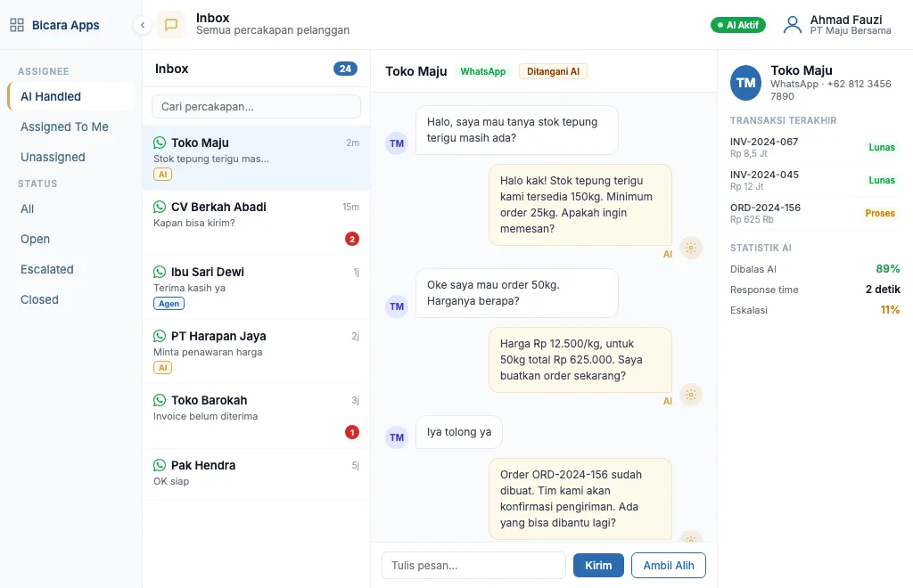Screen dimensions: 913x588
Task: Open Pak Hendra conversation
Action: 256,473
